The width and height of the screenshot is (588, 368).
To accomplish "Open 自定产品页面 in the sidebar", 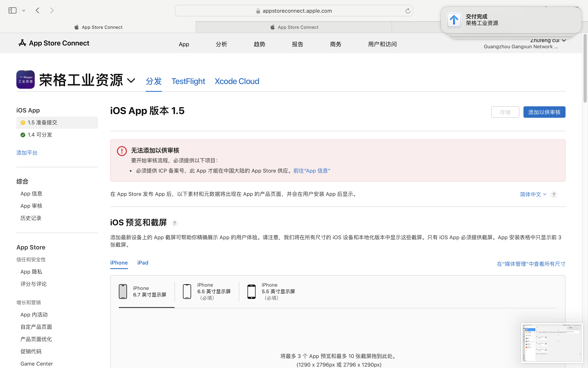I will pos(36,327).
